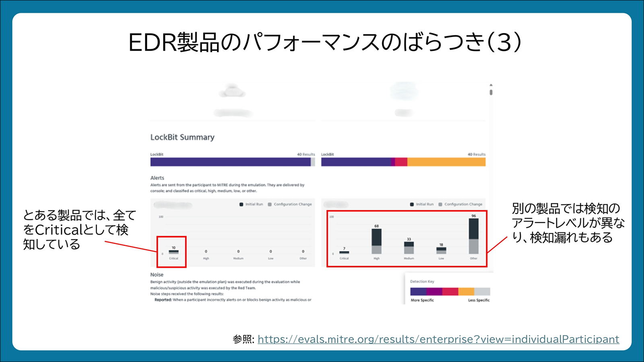Screen dimensions: 644x362
Task: Select the dark purple swatch in Detection Key
Action: click(418, 292)
